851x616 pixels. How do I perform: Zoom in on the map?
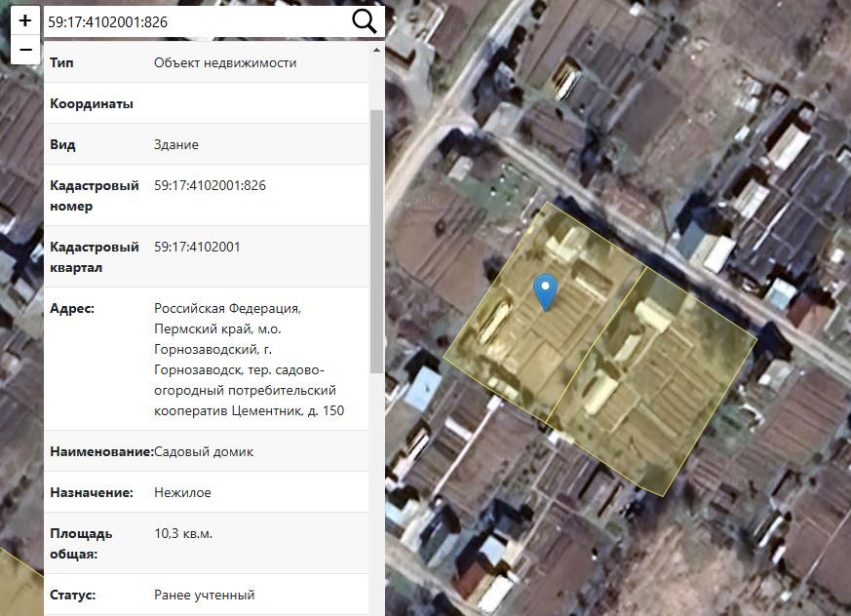coord(25,20)
